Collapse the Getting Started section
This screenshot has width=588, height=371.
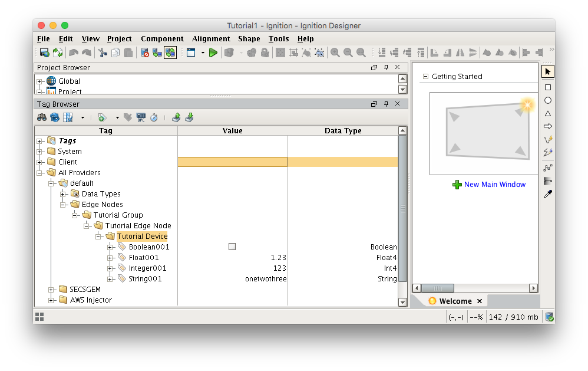click(x=425, y=77)
